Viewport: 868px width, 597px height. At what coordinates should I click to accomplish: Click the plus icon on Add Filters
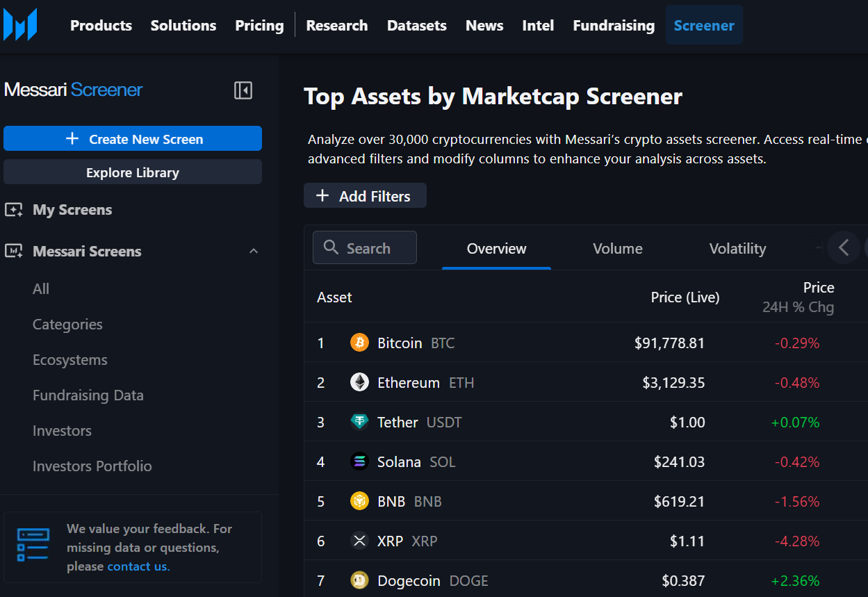point(322,196)
